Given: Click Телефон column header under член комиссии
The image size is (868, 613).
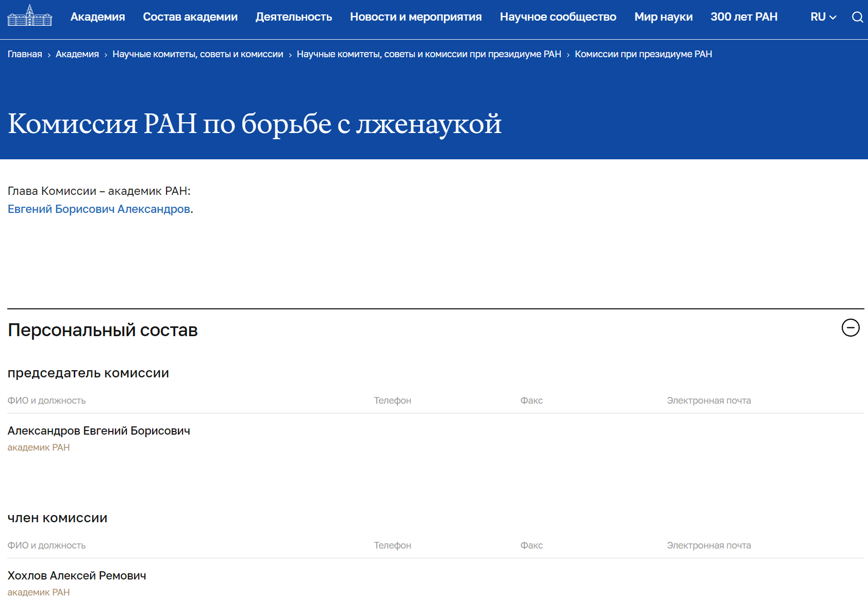Looking at the screenshot, I should coord(393,545).
